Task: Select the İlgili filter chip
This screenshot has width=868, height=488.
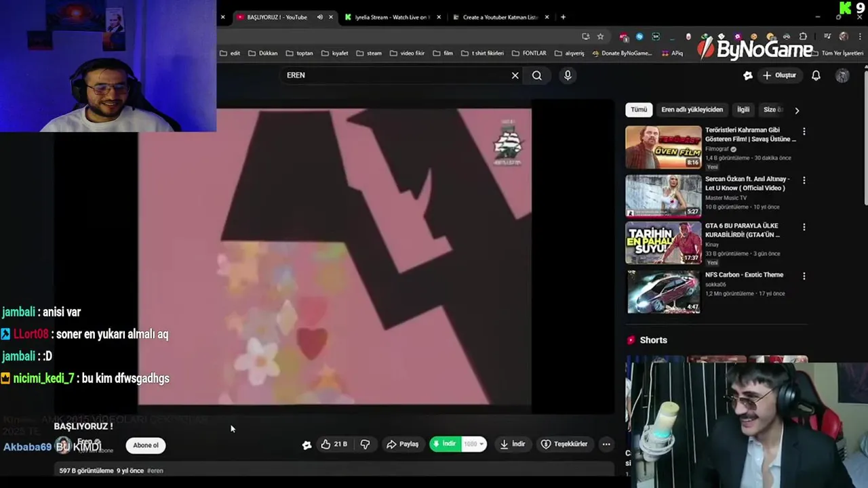Action: pos(743,109)
